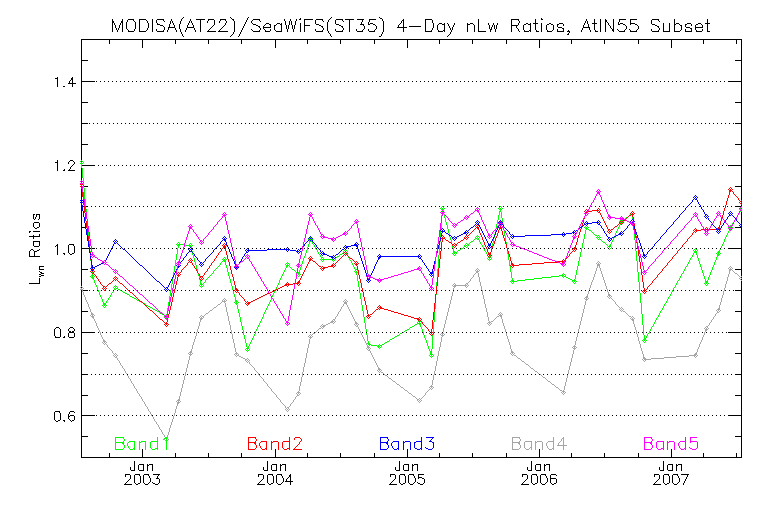Click the Jan 2004 x-axis label

(275, 473)
